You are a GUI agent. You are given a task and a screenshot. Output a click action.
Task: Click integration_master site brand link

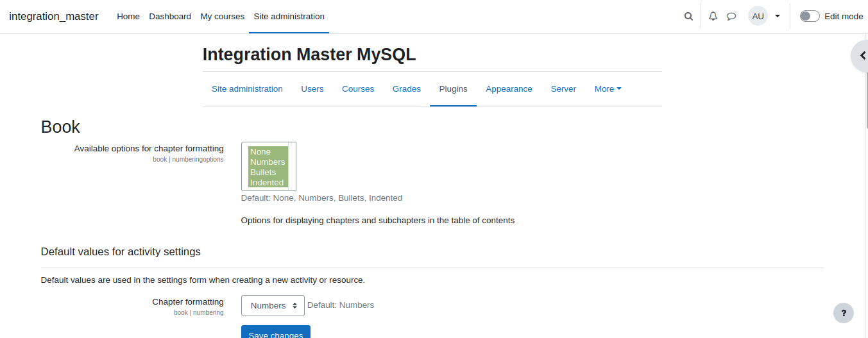pyautogui.click(x=54, y=17)
